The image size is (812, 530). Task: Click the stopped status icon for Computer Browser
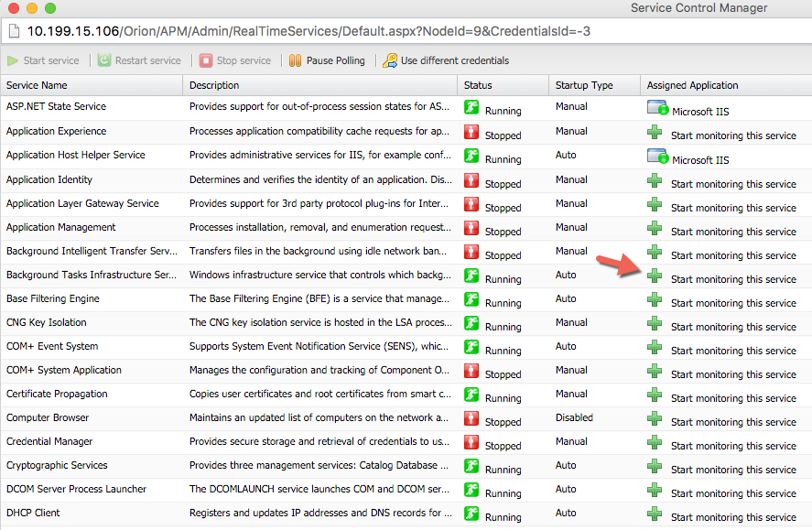coord(471,418)
